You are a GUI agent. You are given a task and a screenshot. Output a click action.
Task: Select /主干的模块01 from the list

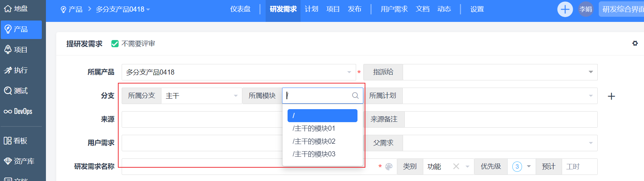(323, 129)
